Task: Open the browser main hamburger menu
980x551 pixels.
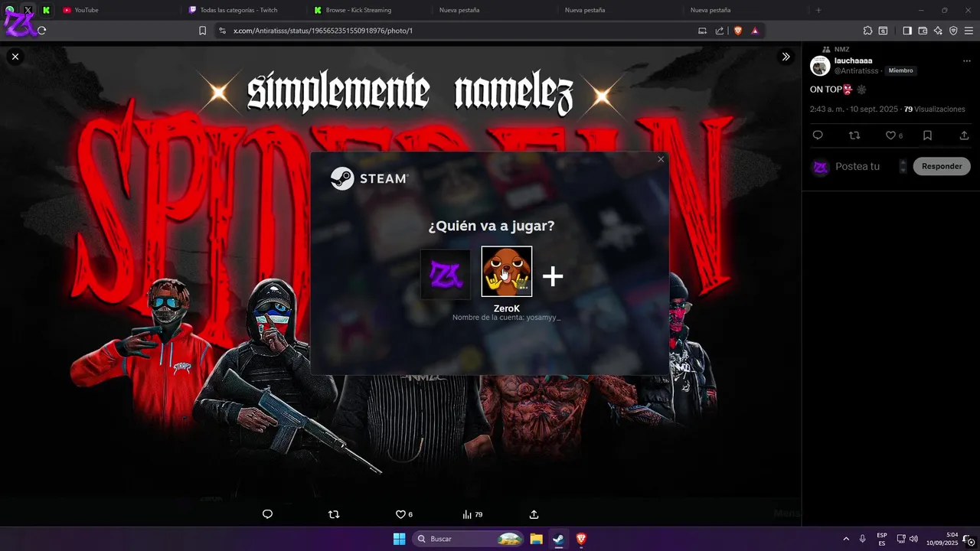Action: click(x=969, y=31)
